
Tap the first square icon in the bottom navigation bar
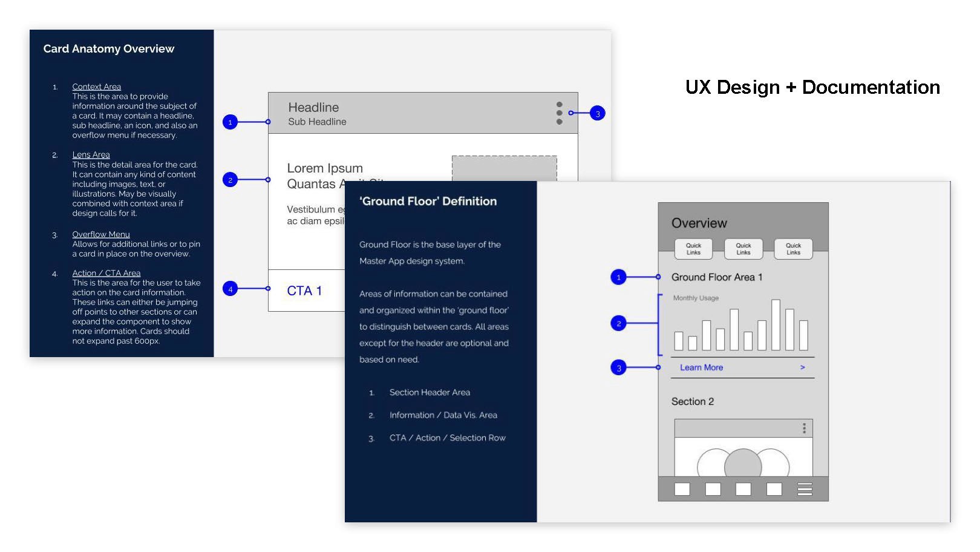click(682, 489)
